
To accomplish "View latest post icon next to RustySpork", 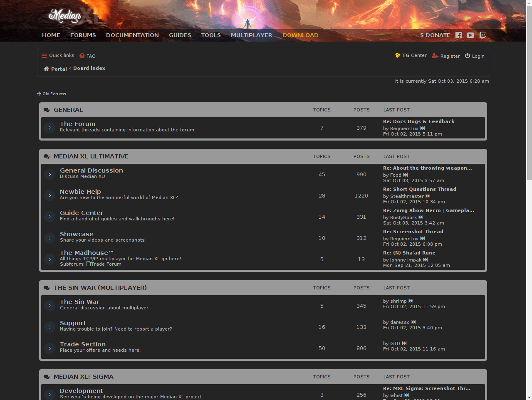I will click(x=421, y=217).
